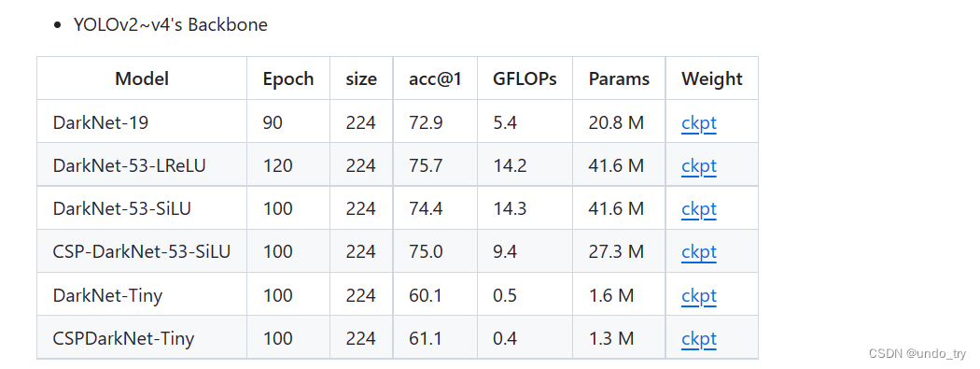Click the size column header

click(361, 79)
